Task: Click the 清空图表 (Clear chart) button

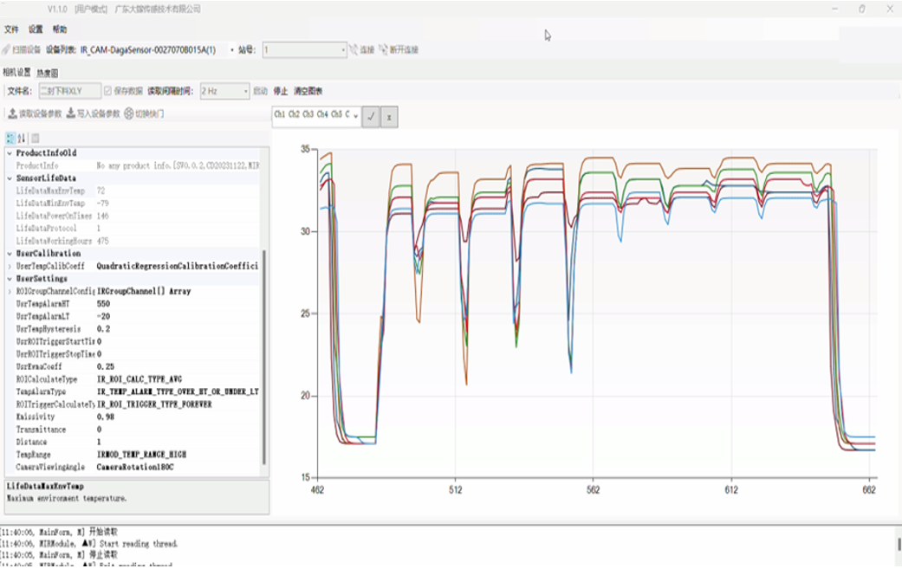Action: pos(308,91)
